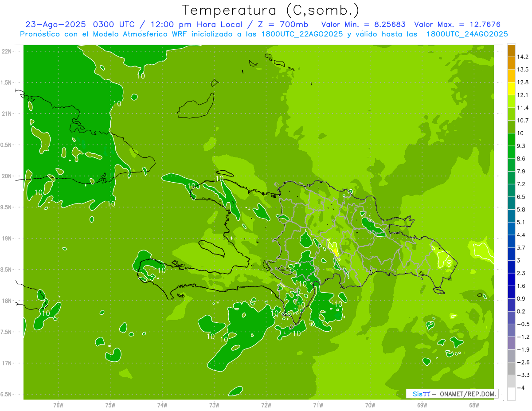Click the latitude label '18N'
Viewport: 532px width, 411px height.
[6, 301]
